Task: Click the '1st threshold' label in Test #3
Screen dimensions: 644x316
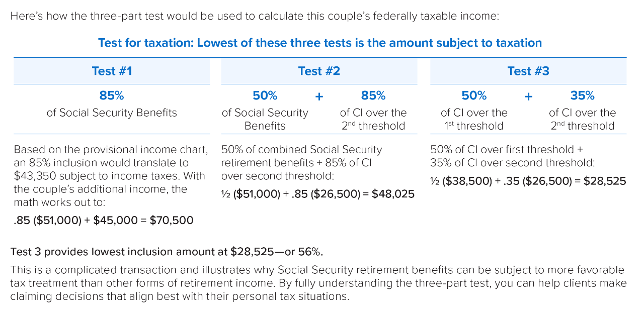Action: pos(474,126)
